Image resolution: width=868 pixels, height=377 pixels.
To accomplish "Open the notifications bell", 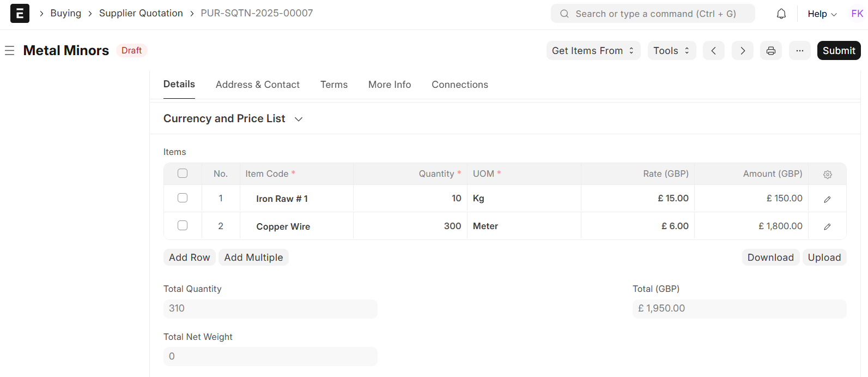I will pyautogui.click(x=781, y=14).
